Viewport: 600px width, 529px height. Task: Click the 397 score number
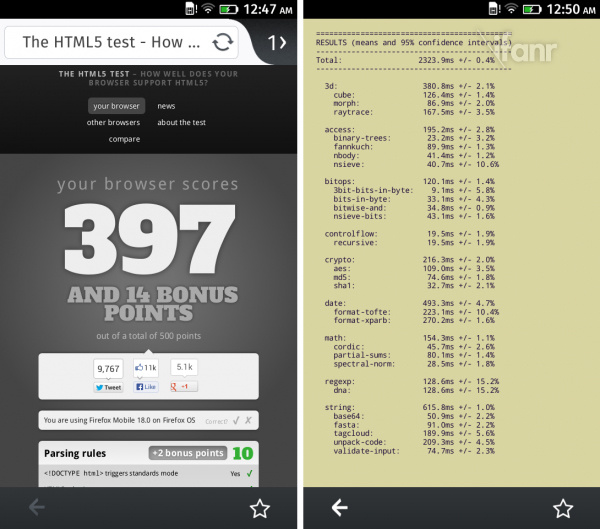[150, 239]
